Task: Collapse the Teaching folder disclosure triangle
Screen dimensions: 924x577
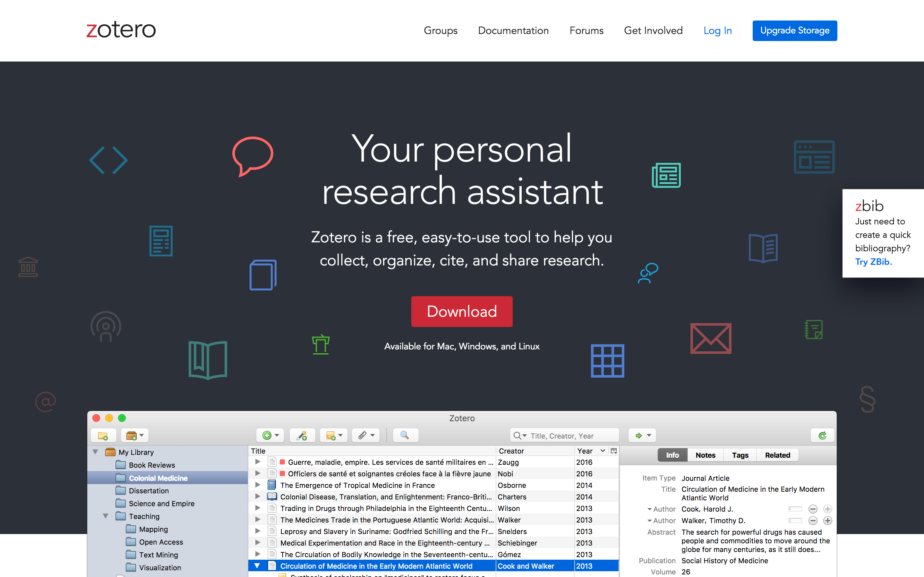Action: pyautogui.click(x=106, y=516)
